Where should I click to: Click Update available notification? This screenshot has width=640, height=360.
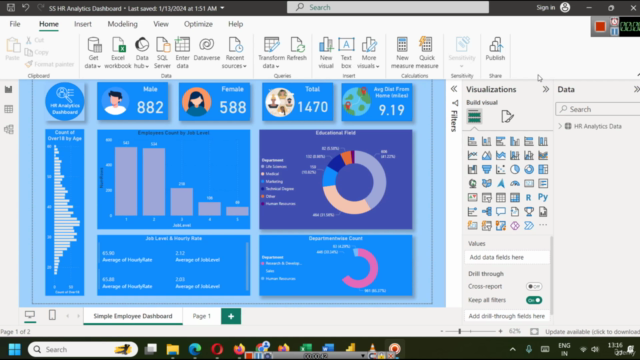592,332
